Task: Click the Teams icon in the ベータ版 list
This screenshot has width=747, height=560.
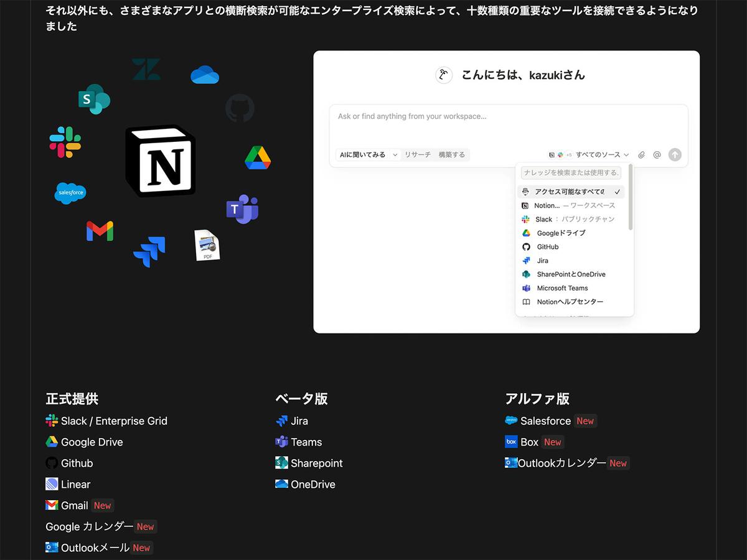Action: [x=281, y=442]
